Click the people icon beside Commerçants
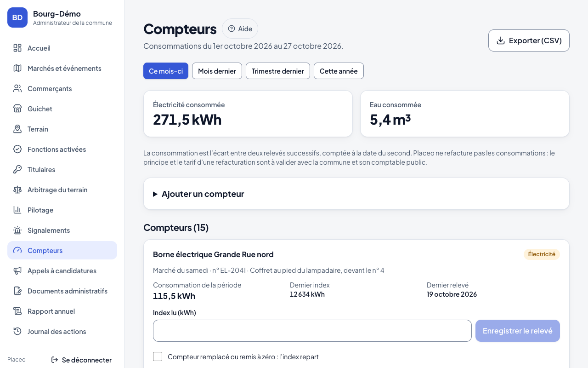Image resolution: width=588 pixels, height=368 pixels. click(x=17, y=89)
